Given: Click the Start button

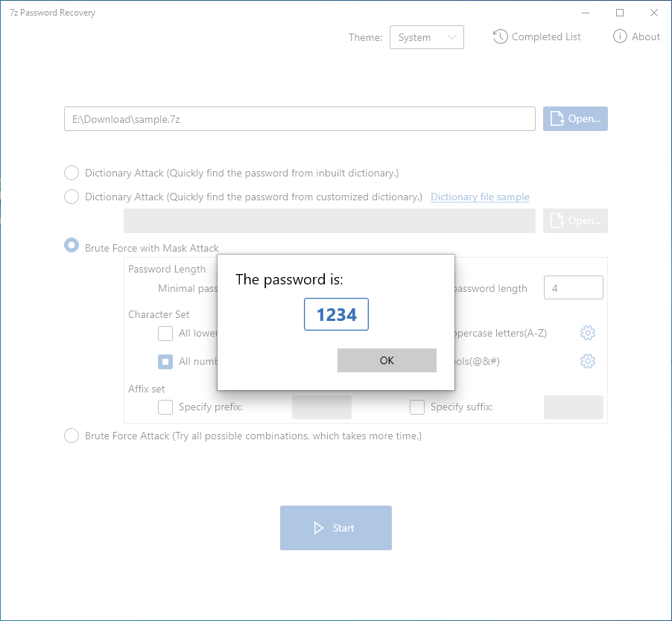Looking at the screenshot, I should (x=336, y=528).
